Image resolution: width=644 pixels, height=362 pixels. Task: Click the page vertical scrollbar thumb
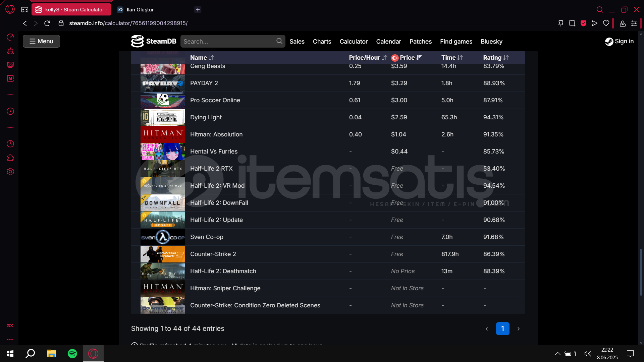(641, 272)
